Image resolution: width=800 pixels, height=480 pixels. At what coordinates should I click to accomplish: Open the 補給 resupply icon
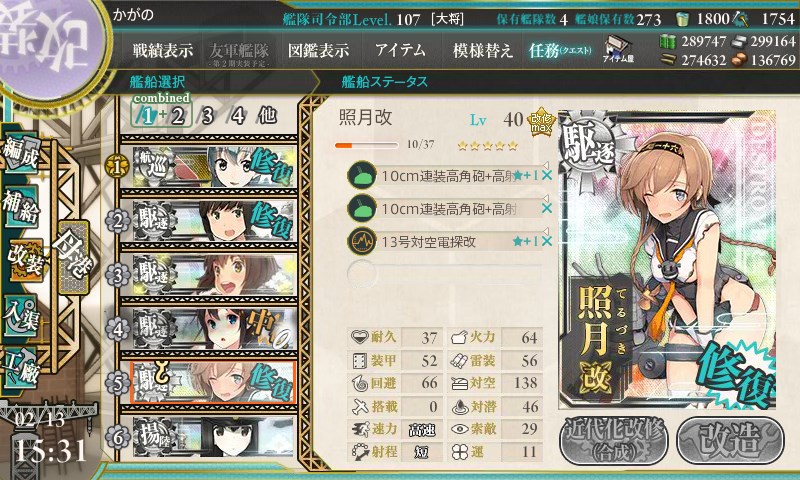click(x=21, y=206)
